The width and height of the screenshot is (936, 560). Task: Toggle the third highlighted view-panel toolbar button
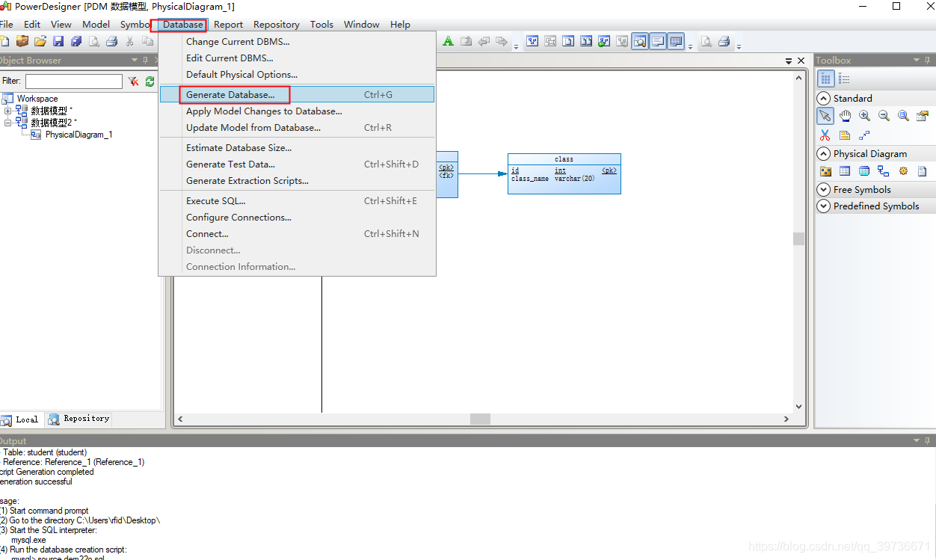pos(676,41)
